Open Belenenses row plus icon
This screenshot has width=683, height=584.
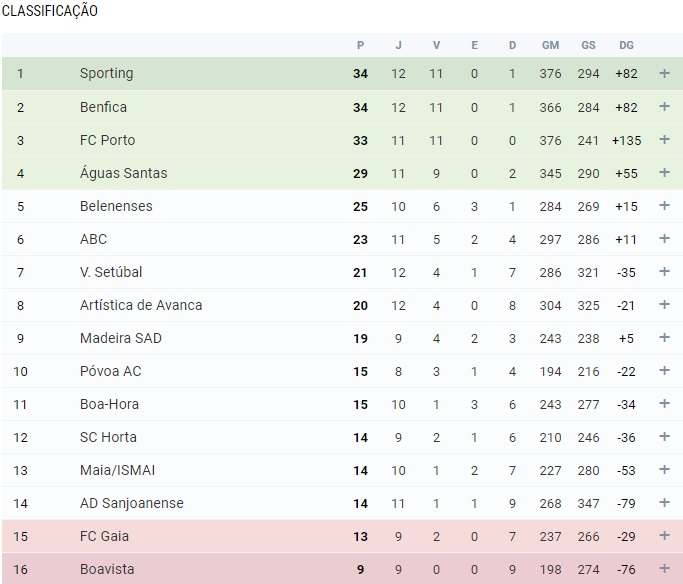[x=664, y=206]
